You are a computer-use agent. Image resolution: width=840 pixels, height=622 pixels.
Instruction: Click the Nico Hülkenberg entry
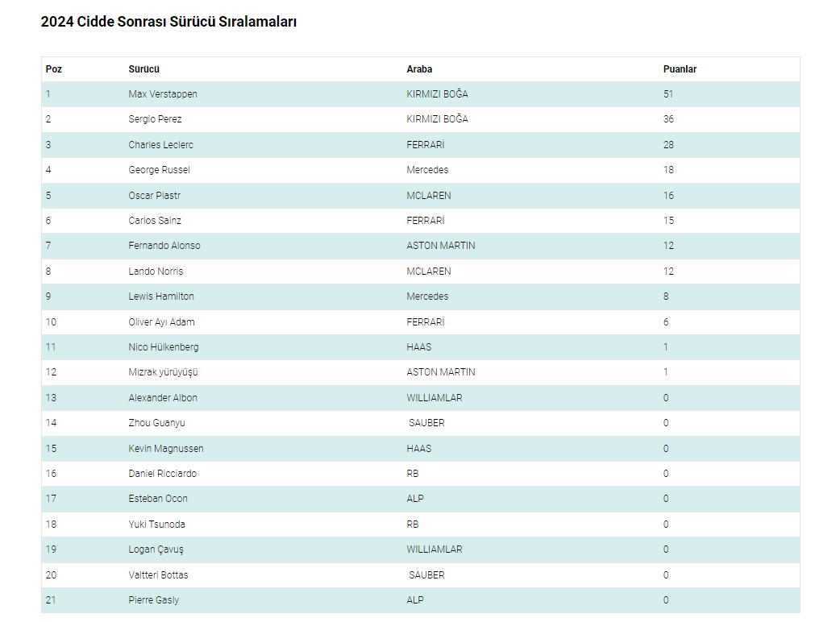coord(164,347)
